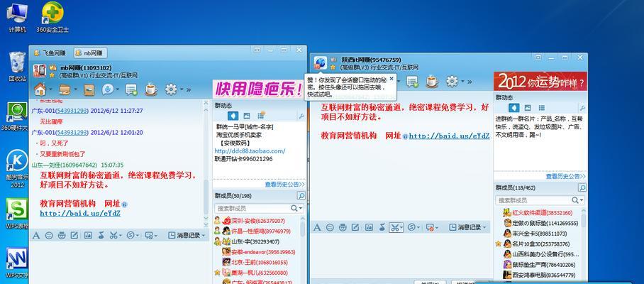
Task: Expand more toolbar items chevron in 陕西it网赚
Action: [470, 82]
